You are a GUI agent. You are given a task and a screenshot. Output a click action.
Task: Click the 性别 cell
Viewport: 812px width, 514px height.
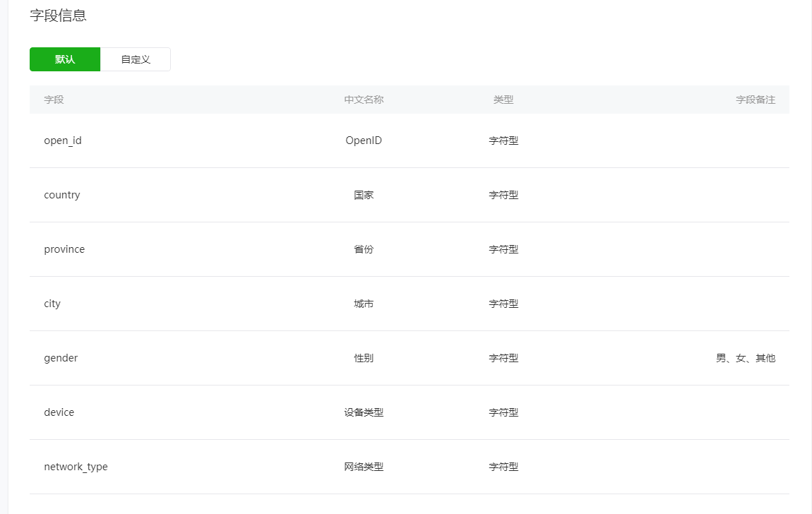(364, 358)
